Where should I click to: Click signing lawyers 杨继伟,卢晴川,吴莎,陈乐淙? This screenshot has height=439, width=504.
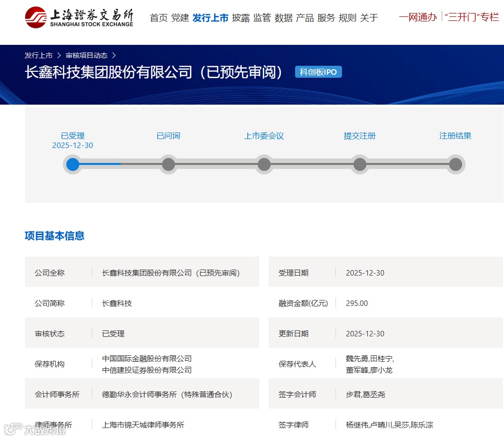(x=389, y=425)
